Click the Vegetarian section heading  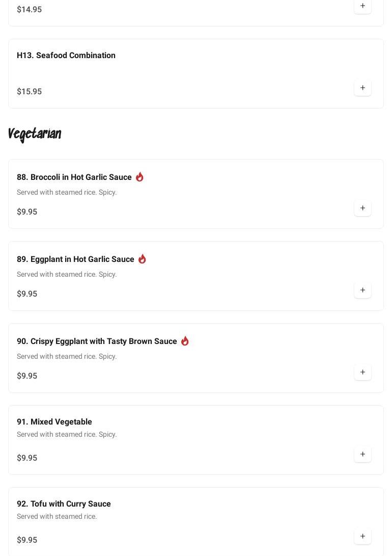pos(35,135)
